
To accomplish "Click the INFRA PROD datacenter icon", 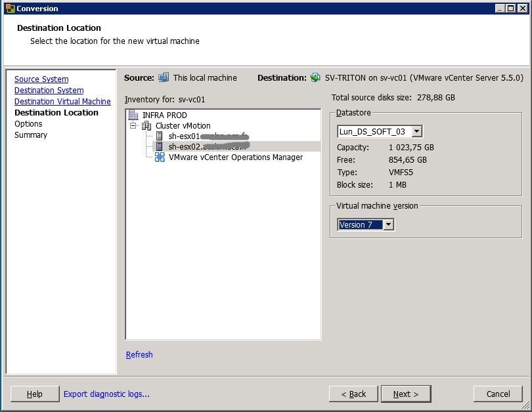I will click(x=133, y=115).
